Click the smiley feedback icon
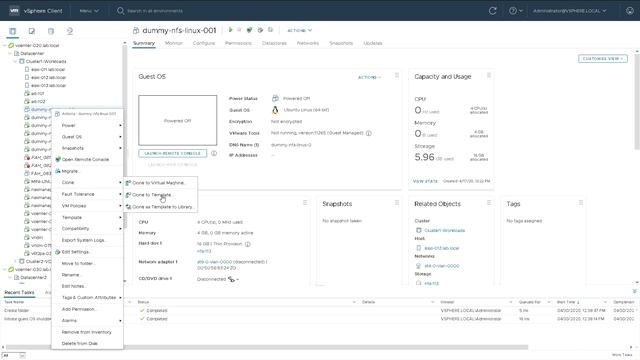This screenshot has width=640, height=360. coord(630,11)
